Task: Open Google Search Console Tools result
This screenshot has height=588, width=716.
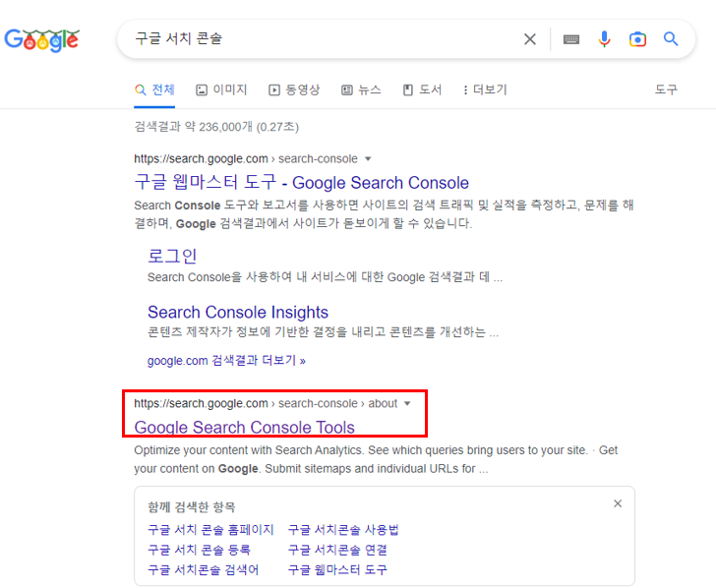Action: [244, 428]
